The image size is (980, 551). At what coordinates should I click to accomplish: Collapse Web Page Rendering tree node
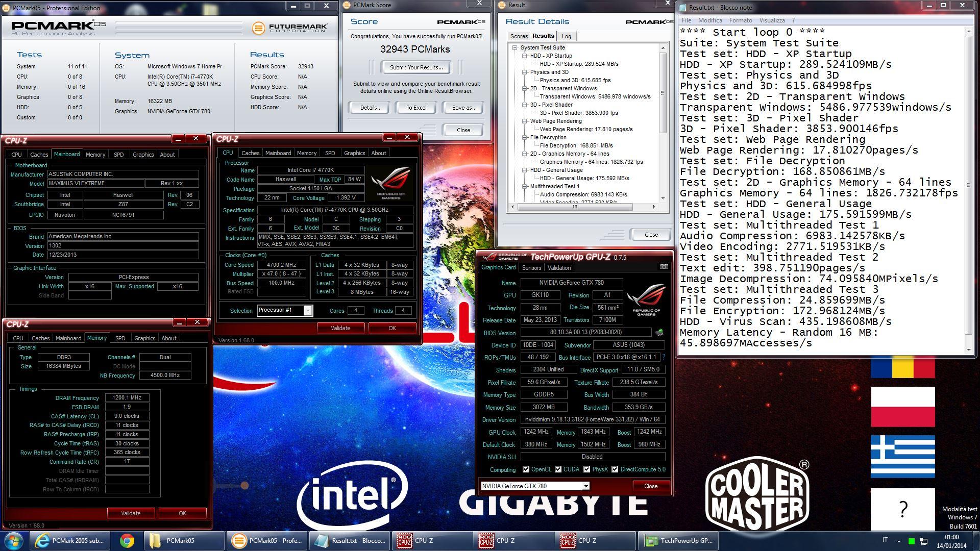pos(524,121)
